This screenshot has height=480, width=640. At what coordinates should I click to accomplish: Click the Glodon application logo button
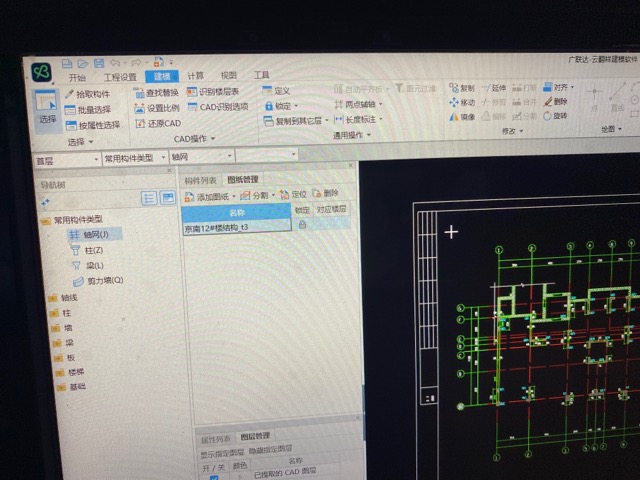pyautogui.click(x=42, y=72)
